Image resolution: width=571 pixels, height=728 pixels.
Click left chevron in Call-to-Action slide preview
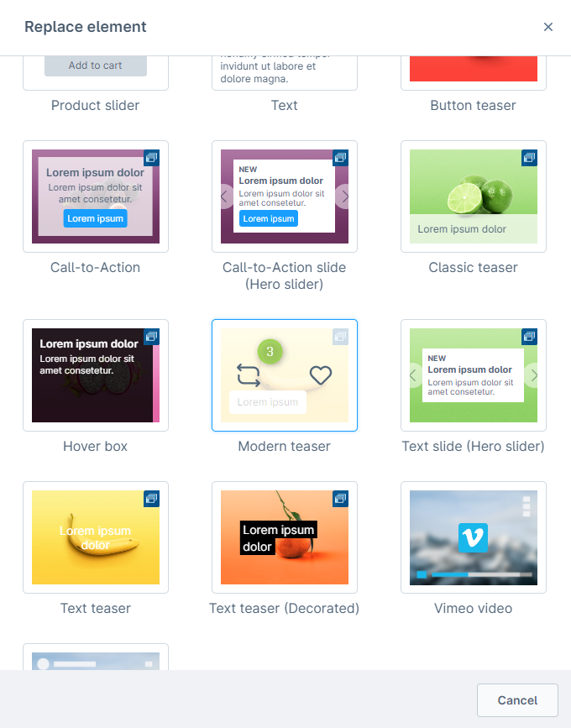[226, 196]
